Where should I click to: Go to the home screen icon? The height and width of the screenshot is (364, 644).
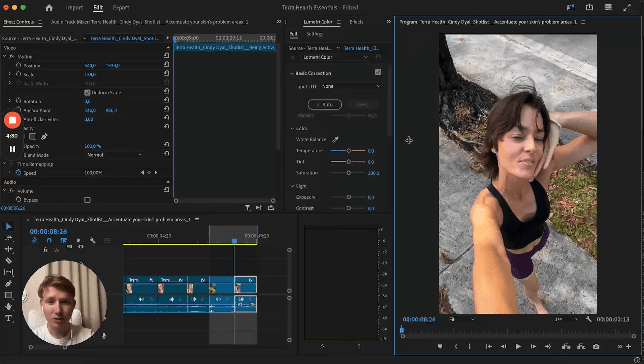click(49, 7)
